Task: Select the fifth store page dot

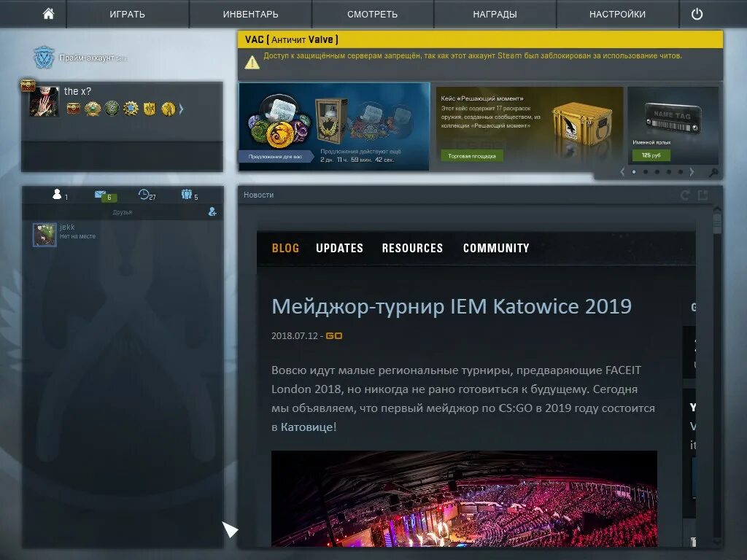Action: click(681, 172)
